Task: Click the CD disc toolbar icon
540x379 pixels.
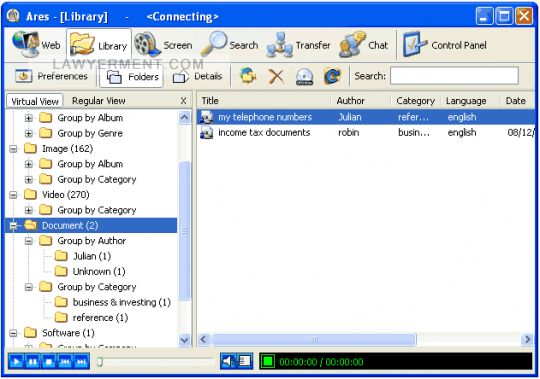Action: [x=304, y=76]
